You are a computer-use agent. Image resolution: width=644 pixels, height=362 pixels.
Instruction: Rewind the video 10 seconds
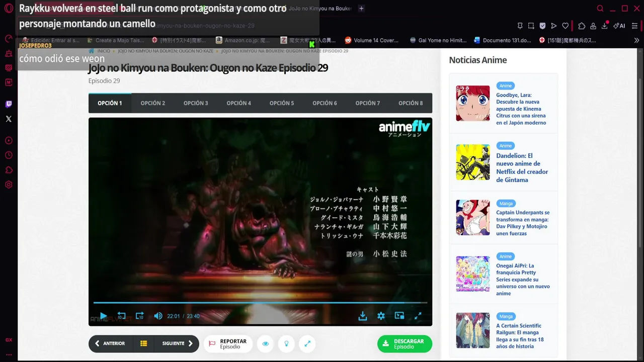pos(121,316)
